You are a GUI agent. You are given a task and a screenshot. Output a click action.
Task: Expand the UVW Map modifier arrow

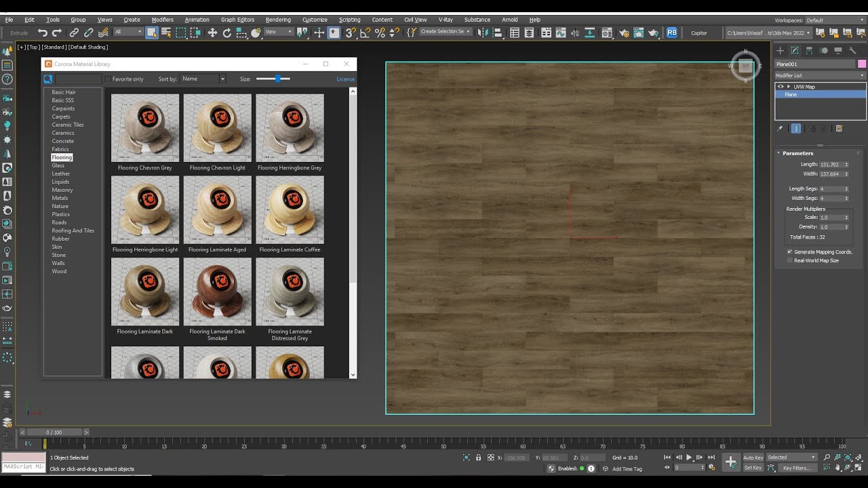789,87
